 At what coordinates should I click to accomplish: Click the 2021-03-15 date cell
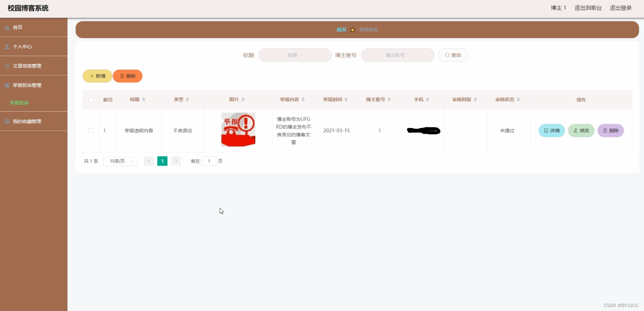[x=336, y=131]
